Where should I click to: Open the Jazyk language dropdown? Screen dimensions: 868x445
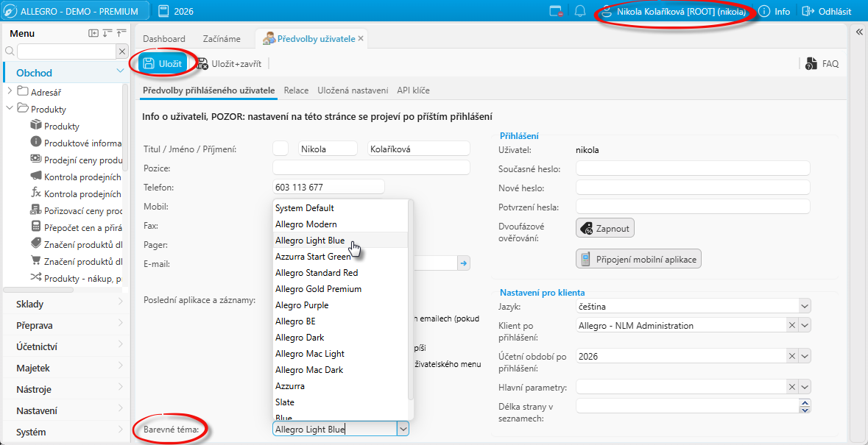click(x=805, y=306)
